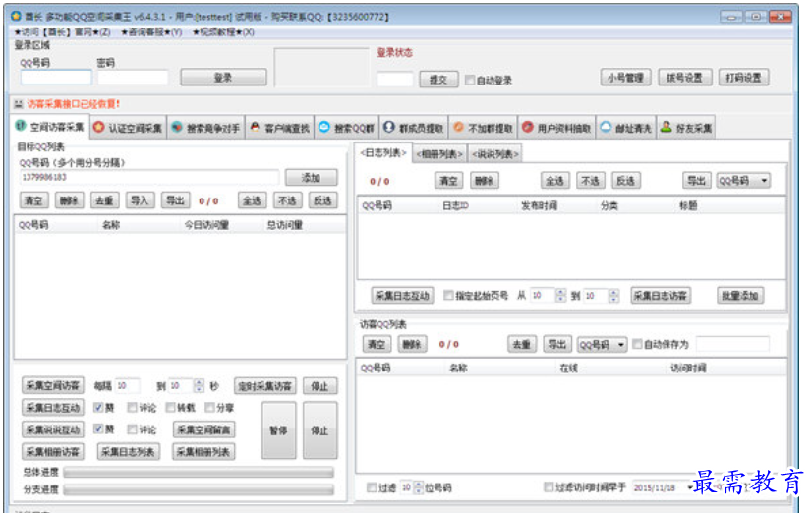This screenshot has height=513, width=812.
Task: Sort by the 今日访问量 column header
Action: pyautogui.click(x=206, y=225)
